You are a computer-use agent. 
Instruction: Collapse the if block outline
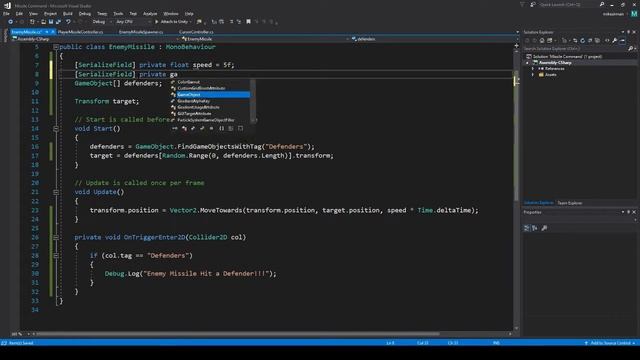[56, 256]
